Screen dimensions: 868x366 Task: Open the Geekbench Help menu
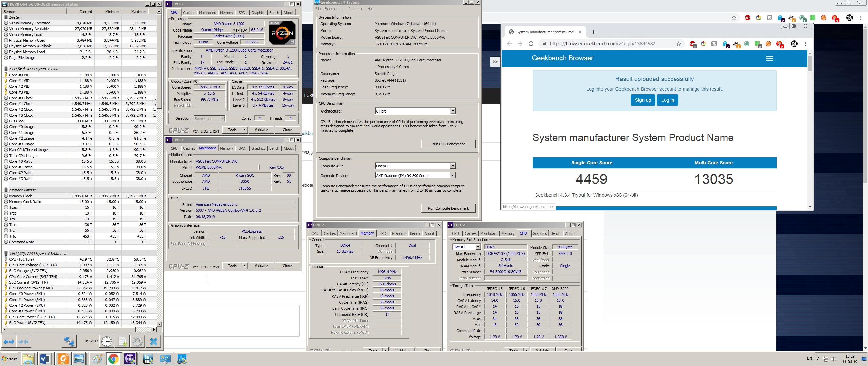click(x=371, y=9)
